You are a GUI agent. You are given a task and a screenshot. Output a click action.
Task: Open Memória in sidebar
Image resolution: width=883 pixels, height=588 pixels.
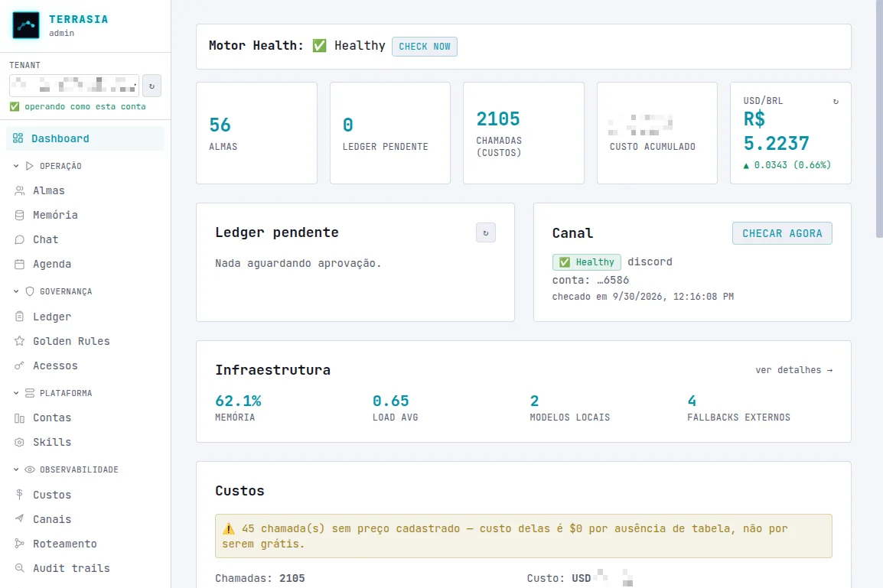point(85,215)
